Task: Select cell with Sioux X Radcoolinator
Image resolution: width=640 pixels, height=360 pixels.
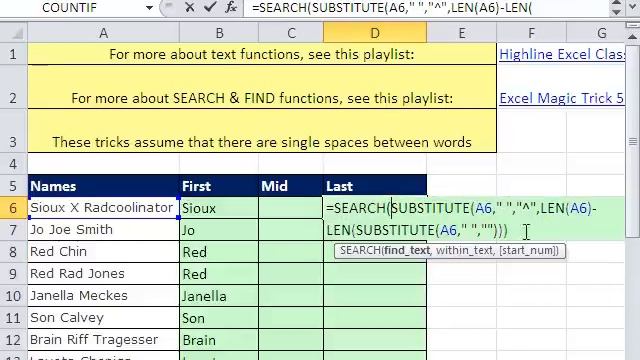Action: coord(103,208)
